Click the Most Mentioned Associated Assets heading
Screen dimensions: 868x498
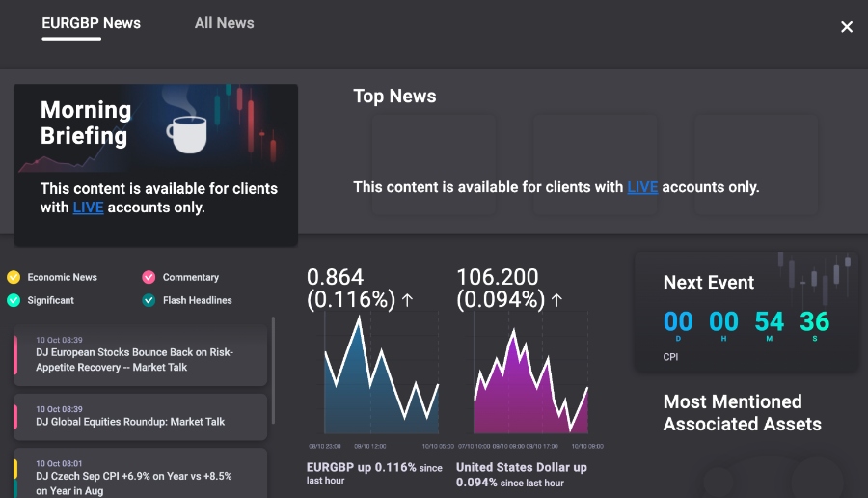click(743, 413)
